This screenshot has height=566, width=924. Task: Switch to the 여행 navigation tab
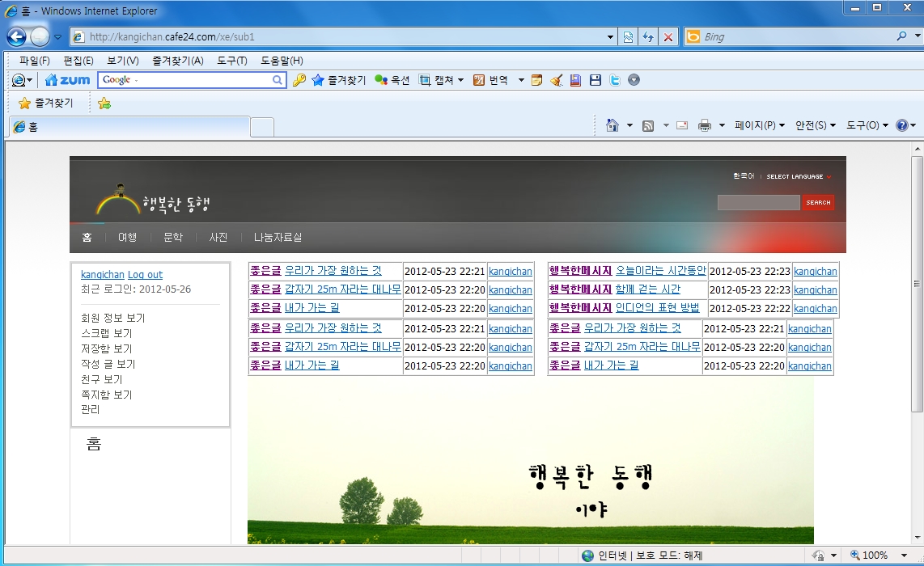[x=126, y=237]
